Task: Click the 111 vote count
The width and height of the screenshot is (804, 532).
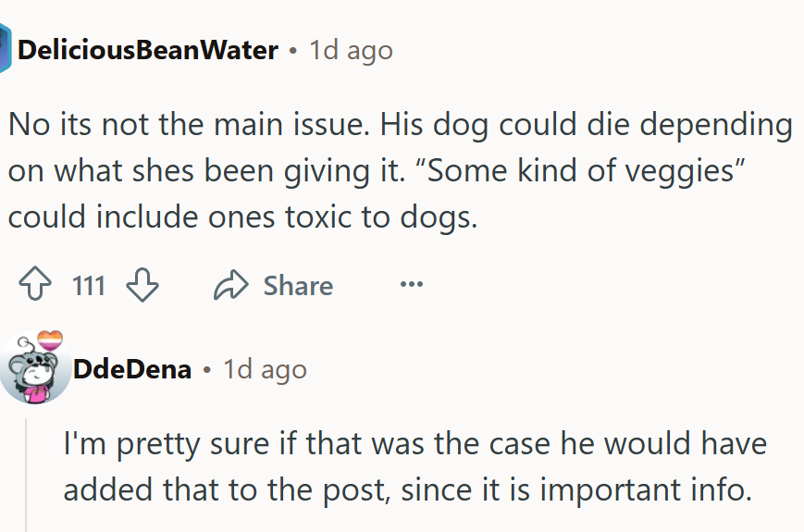Action: point(89,286)
